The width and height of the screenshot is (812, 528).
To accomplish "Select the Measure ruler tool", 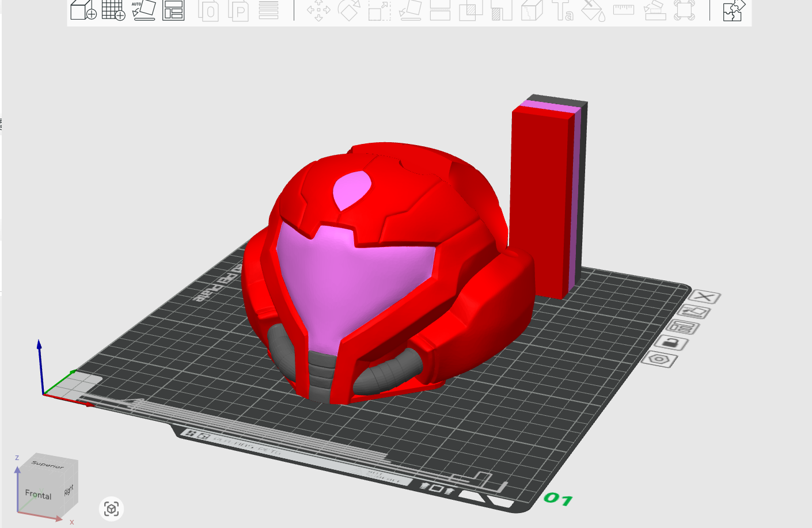I will tap(624, 9).
